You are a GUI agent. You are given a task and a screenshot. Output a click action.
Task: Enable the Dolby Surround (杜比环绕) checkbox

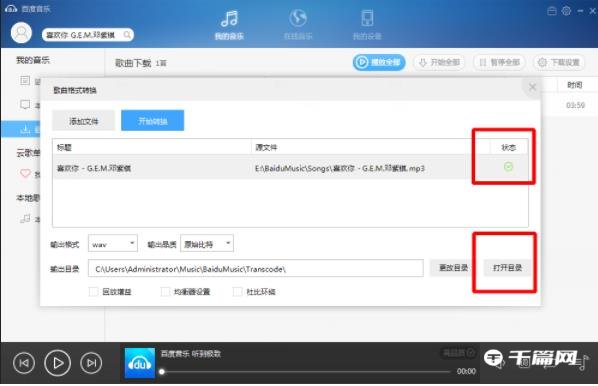[x=237, y=292]
